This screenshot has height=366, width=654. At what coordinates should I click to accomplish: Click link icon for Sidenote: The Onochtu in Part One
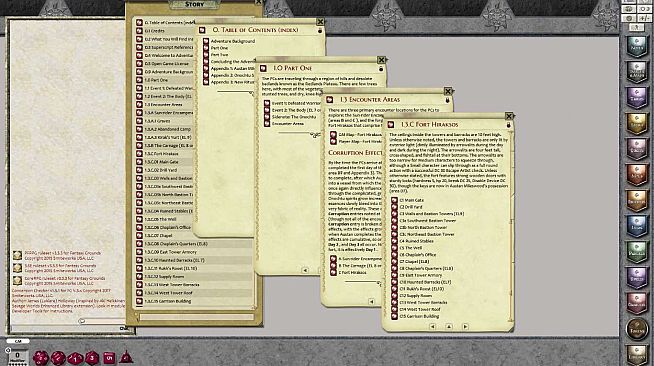click(267, 117)
